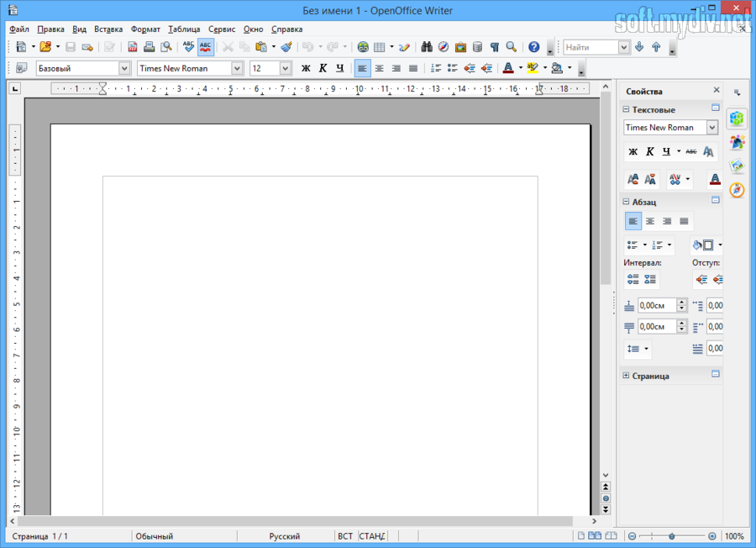Run the spelling and grammar check icon

[188, 47]
